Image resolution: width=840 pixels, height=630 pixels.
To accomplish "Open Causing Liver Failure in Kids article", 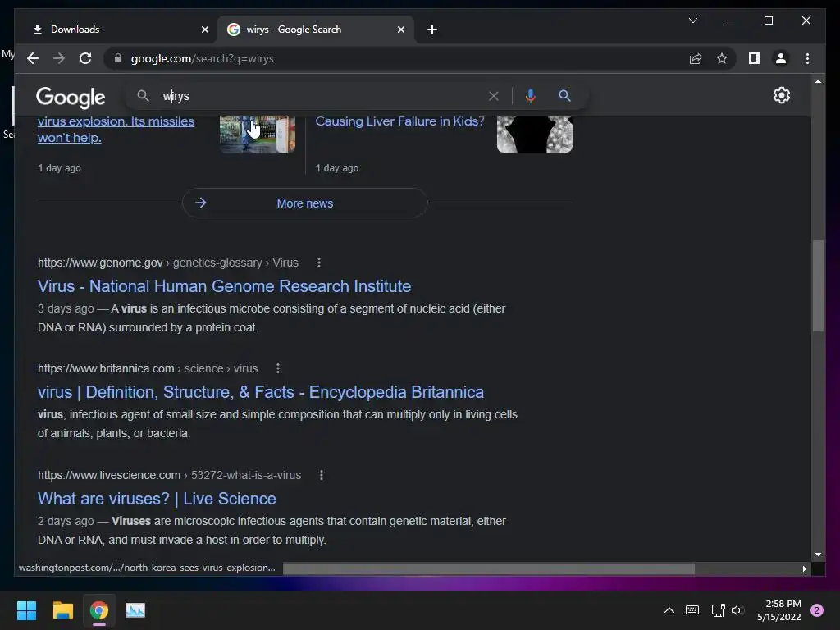I will click(399, 121).
